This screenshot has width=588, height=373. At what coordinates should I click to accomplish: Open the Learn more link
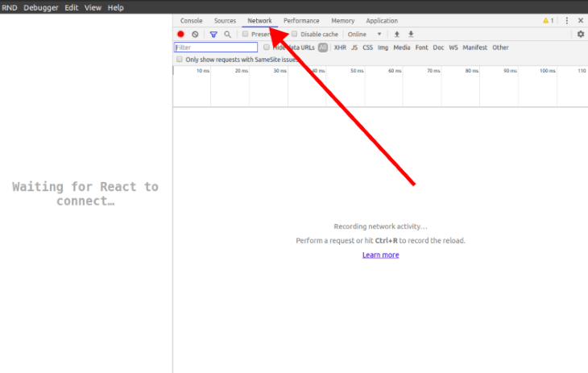380,255
